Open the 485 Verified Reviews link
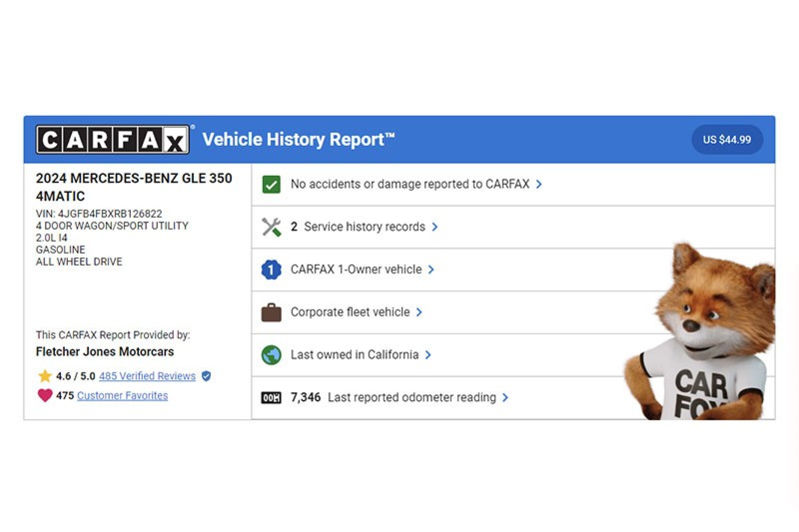 click(x=147, y=376)
